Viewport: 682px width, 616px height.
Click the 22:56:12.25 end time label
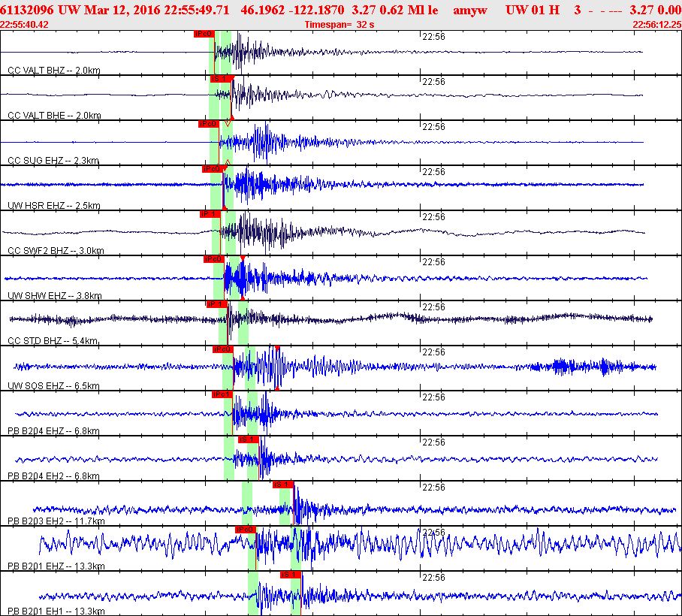point(657,24)
